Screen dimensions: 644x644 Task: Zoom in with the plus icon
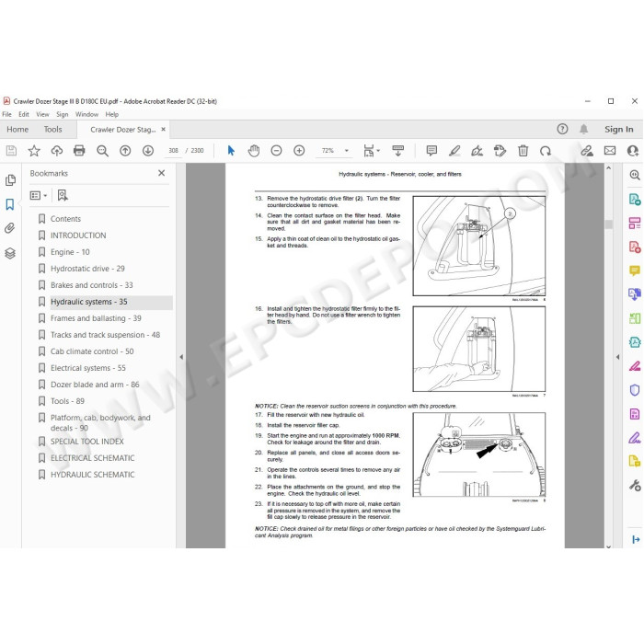coord(299,151)
